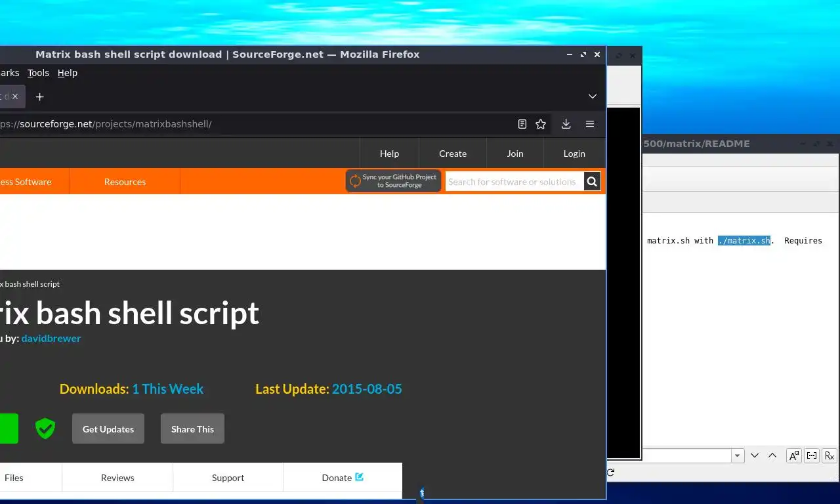Toggle whole word match in README find bar
Viewport: 840px width, 504px height.
pos(812,455)
